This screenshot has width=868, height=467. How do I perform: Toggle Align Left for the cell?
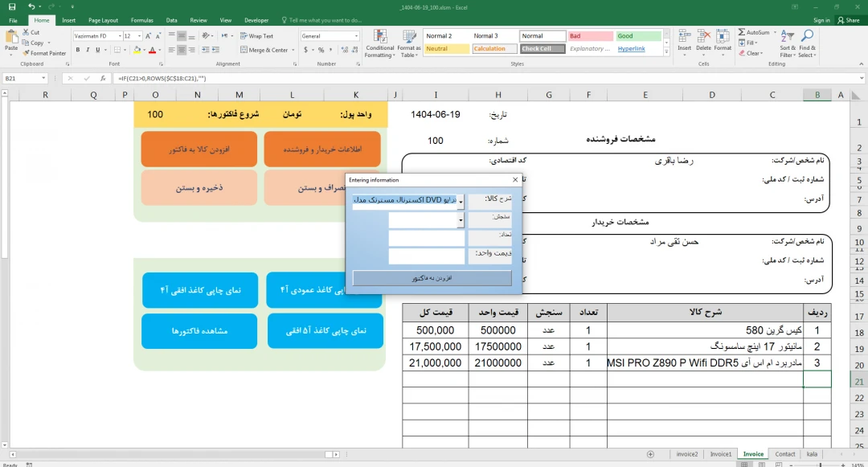[172, 50]
